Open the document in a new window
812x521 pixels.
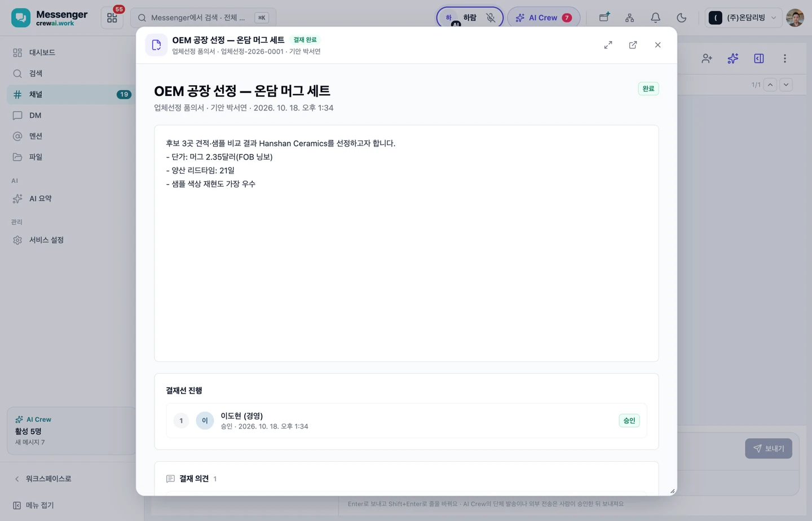[633, 45]
